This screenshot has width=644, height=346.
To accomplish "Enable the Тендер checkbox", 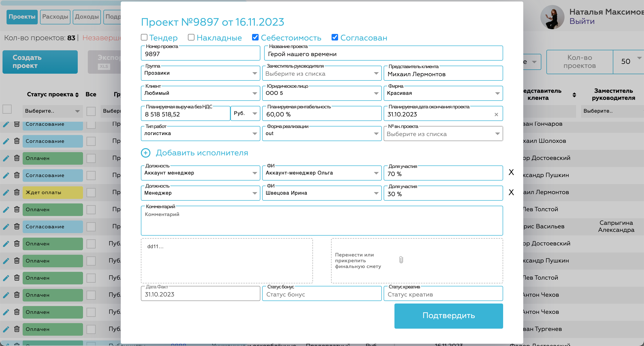I will coord(144,37).
